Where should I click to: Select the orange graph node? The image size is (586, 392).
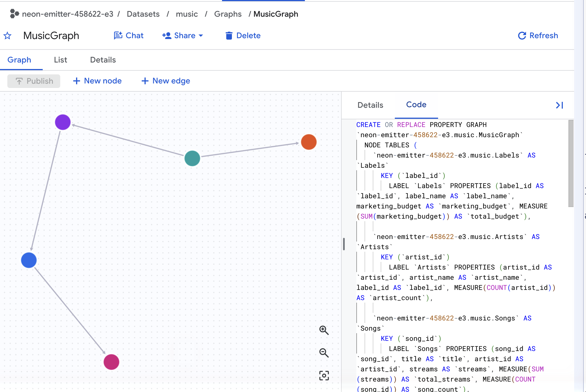point(309,142)
